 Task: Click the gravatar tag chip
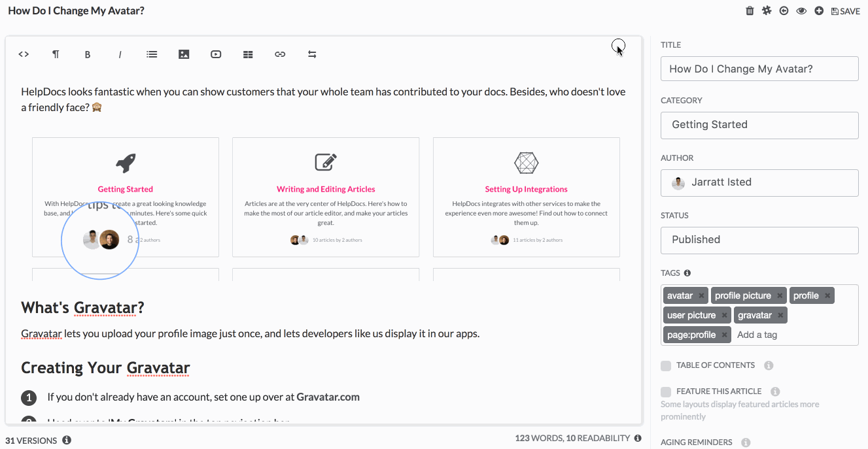(761, 315)
